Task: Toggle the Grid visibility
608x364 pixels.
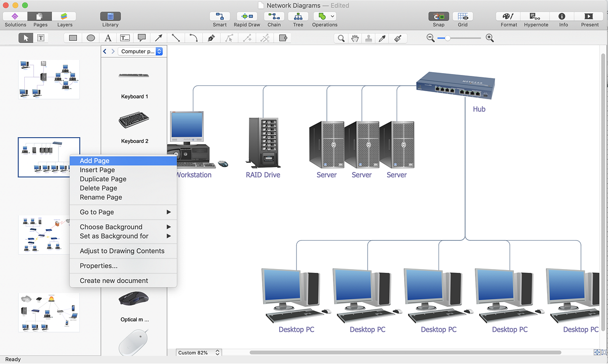Action: (x=462, y=17)
